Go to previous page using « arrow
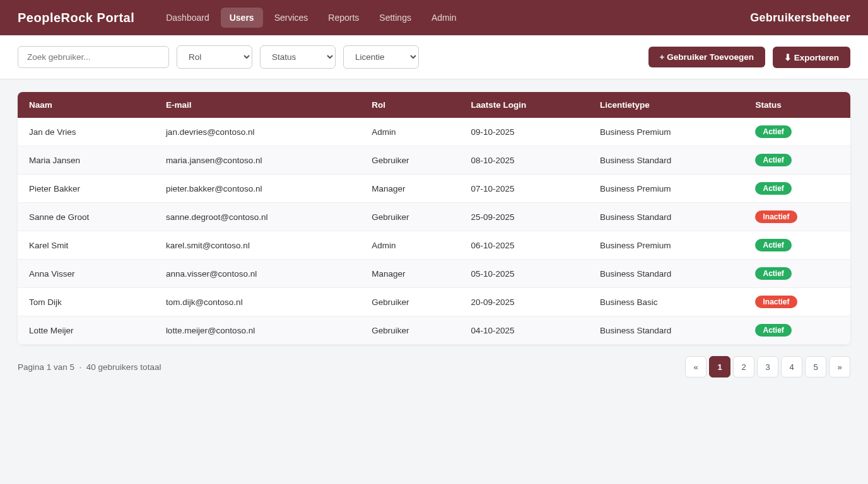Screen dimensions: 868x484 coord(696,367)
